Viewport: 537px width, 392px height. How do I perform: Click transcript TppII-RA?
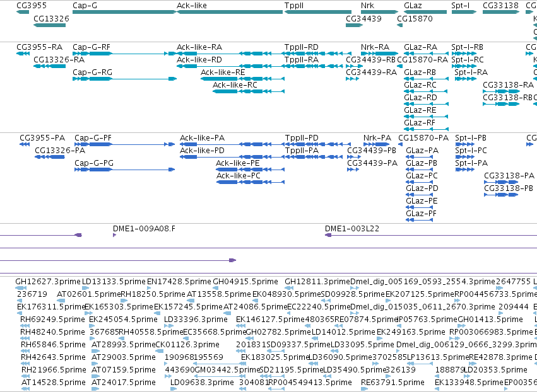tap(302, 59)
